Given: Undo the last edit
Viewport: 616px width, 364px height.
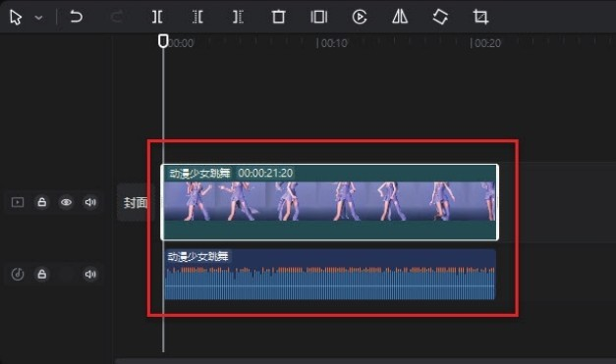Looking at the screenshot, I should click(x=77, y=17).
